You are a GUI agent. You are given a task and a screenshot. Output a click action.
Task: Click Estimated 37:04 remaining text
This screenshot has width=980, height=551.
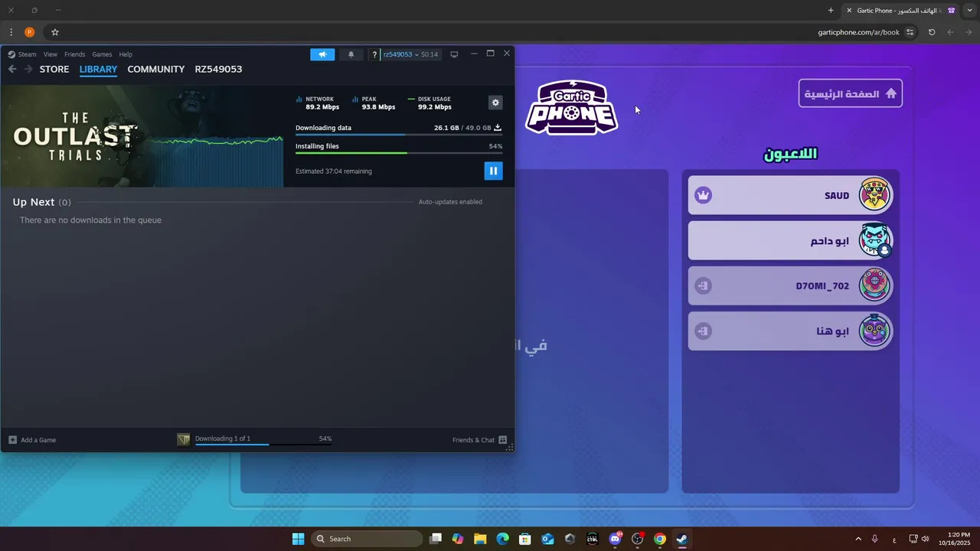pyautogui.click(x=334, y=171)
